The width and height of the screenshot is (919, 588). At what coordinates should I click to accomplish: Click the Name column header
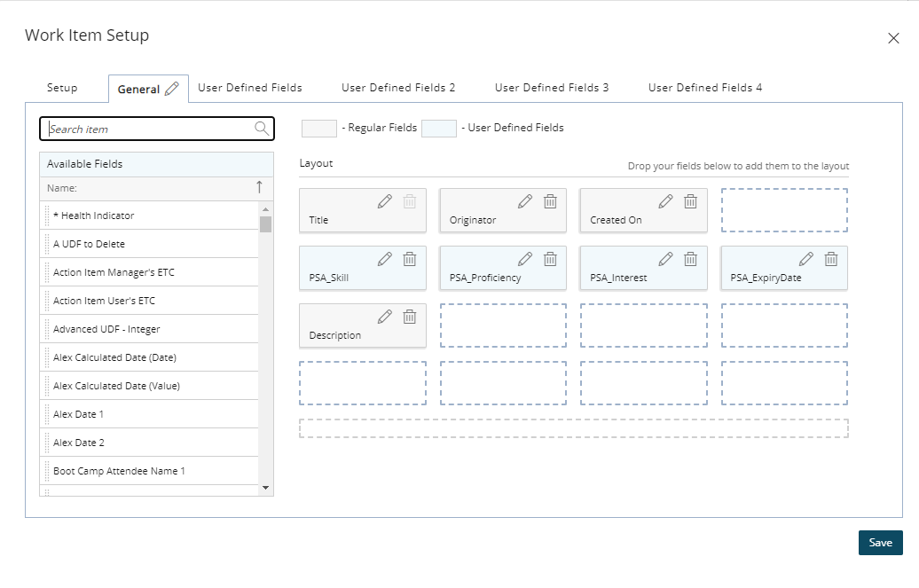(156, 188)
